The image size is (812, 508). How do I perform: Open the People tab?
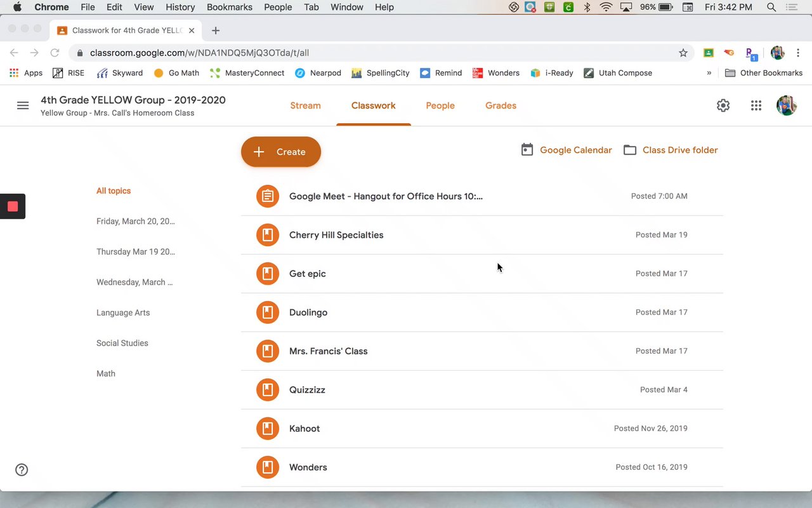(x=440, y=105)
